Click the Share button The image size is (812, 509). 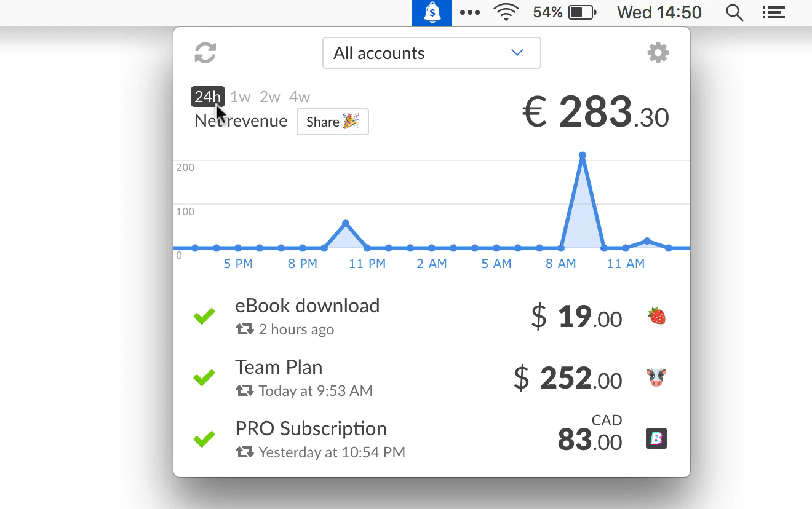tap(333, 122)
